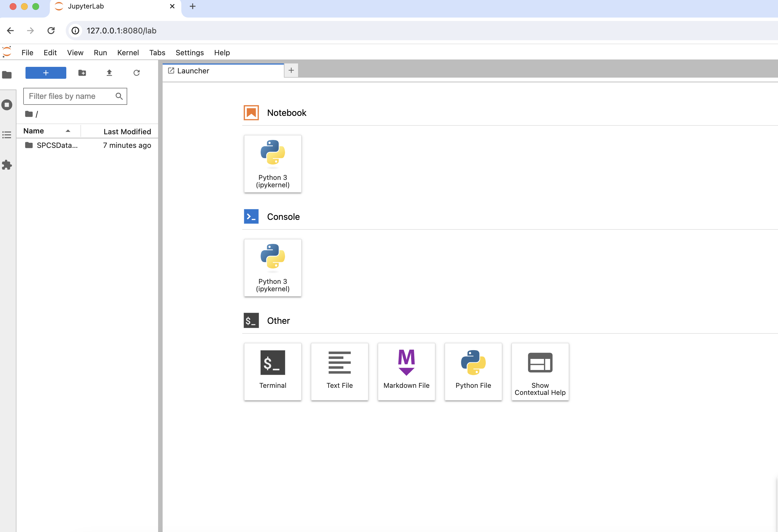Open the View menu
Screen dimensions: 778x532
pos(75,53)
